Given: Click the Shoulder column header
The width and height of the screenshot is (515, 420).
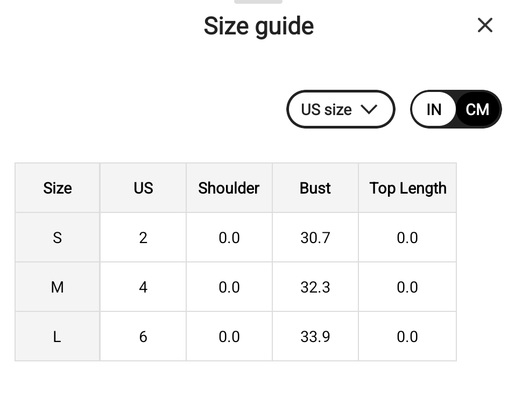Looking at the screenshot, I should [229, 188].
